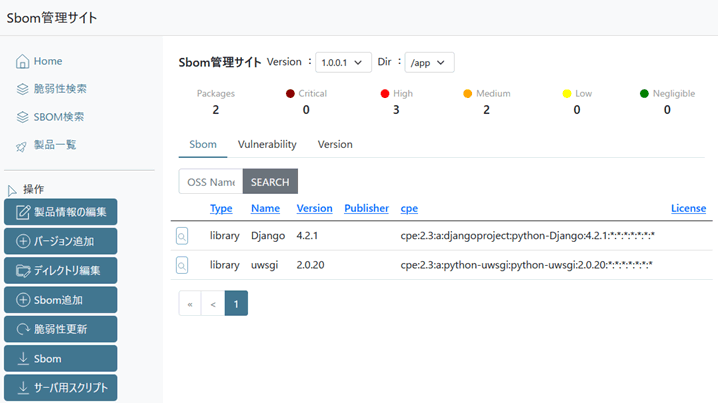The image size is (718, 403).
Task: Click the Django cpe string
Action: coord(528,236)
